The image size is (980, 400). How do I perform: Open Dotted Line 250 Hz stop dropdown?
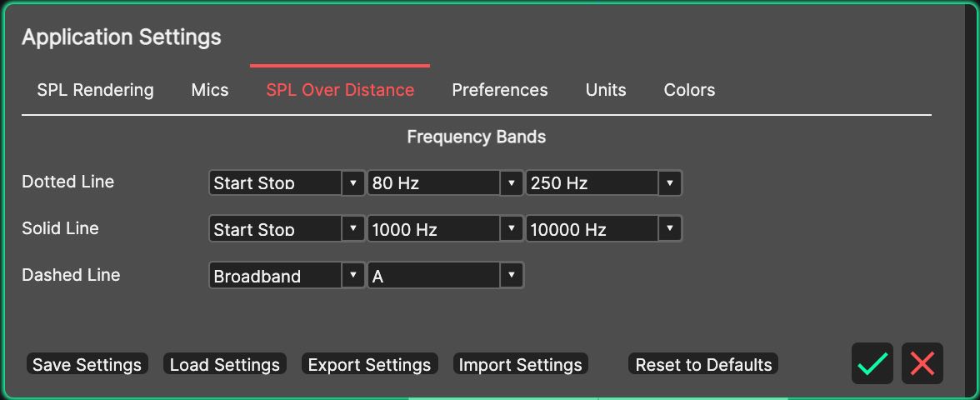(x=603, y=183)
